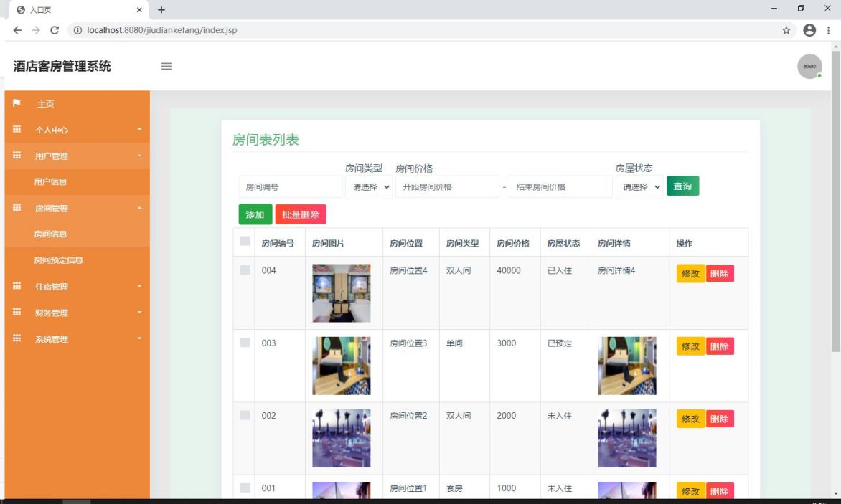Open the browser profile account icon
Viewport: 841px width, 504px height.
pyautogui.click(x=809, y=30)
